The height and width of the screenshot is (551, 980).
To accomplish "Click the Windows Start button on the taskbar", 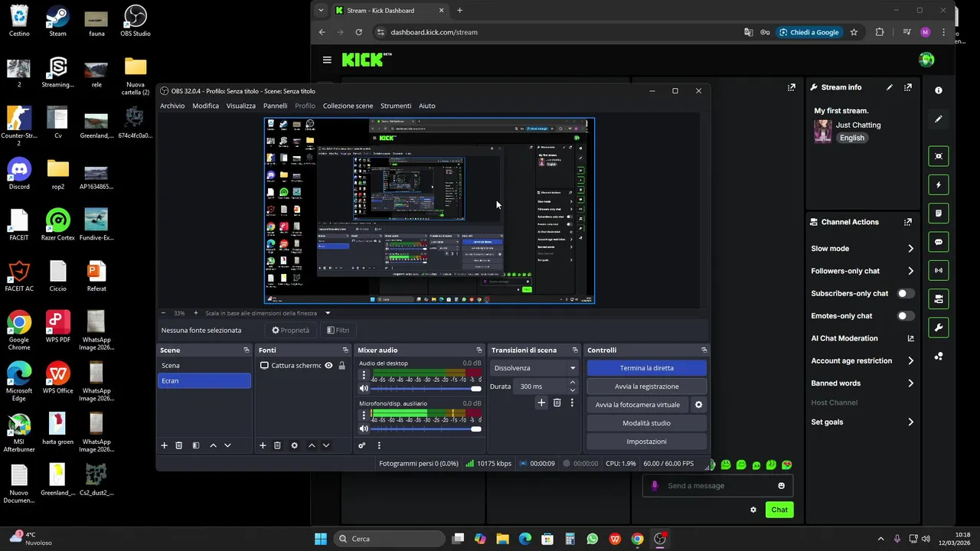I will coord(321,539).
